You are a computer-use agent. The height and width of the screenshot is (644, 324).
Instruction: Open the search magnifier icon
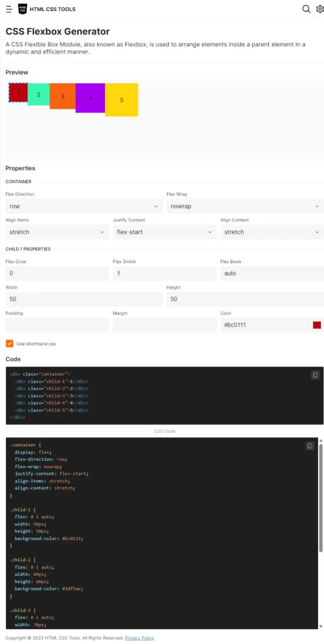[x=306, y=9]
